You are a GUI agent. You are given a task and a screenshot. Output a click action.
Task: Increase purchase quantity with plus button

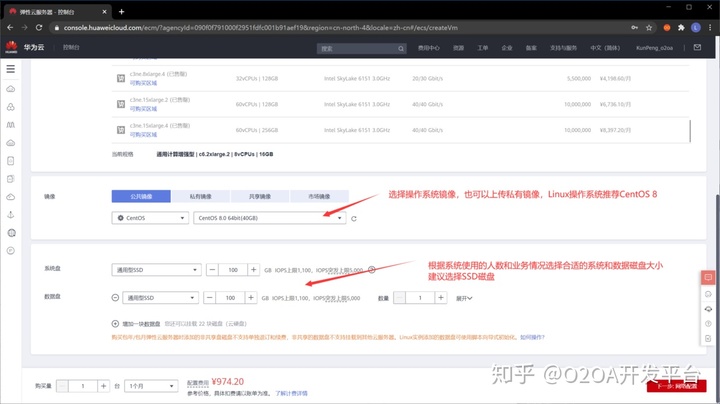(x=103, y=386)
